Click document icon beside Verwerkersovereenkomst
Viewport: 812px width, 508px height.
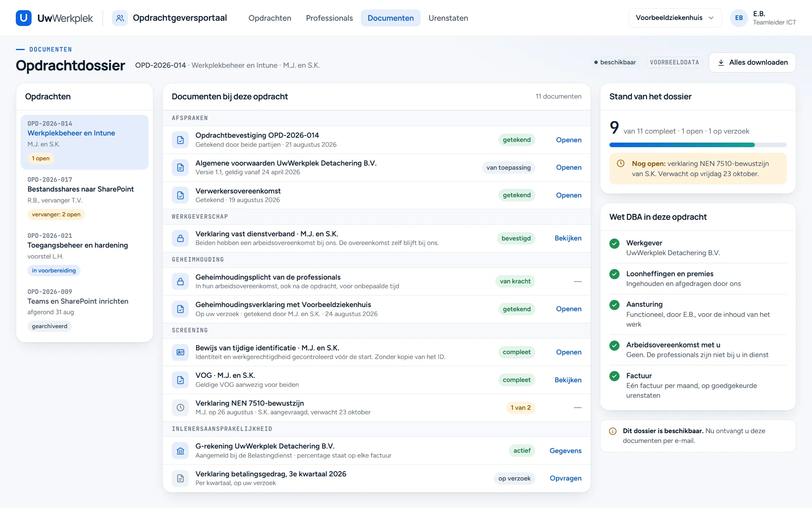180,195
